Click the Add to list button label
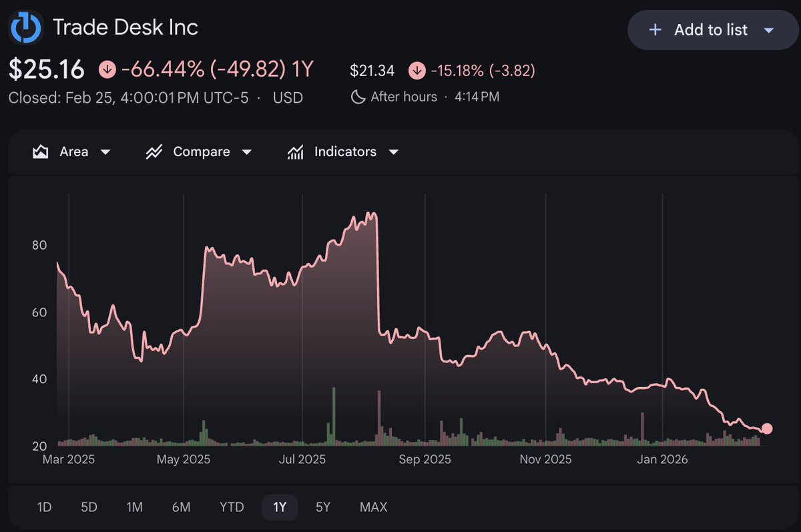 point(711,30)
